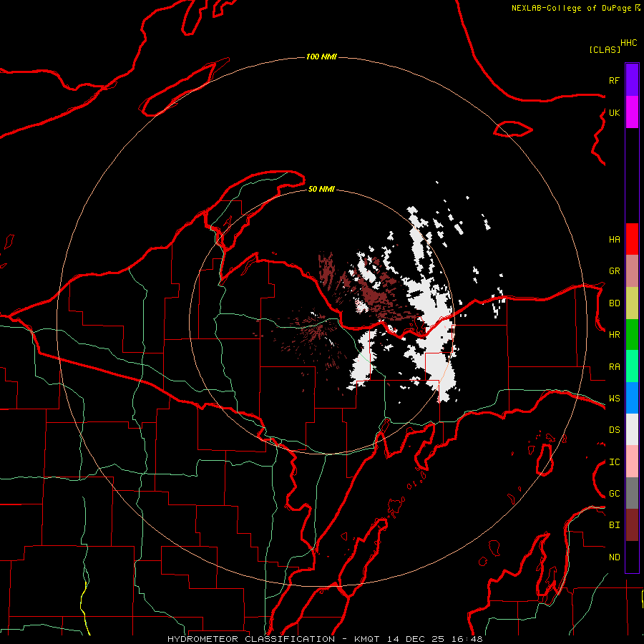Click the HHC product label
The width and height of the screenshot is (644, 644).
tap(628, 43)
